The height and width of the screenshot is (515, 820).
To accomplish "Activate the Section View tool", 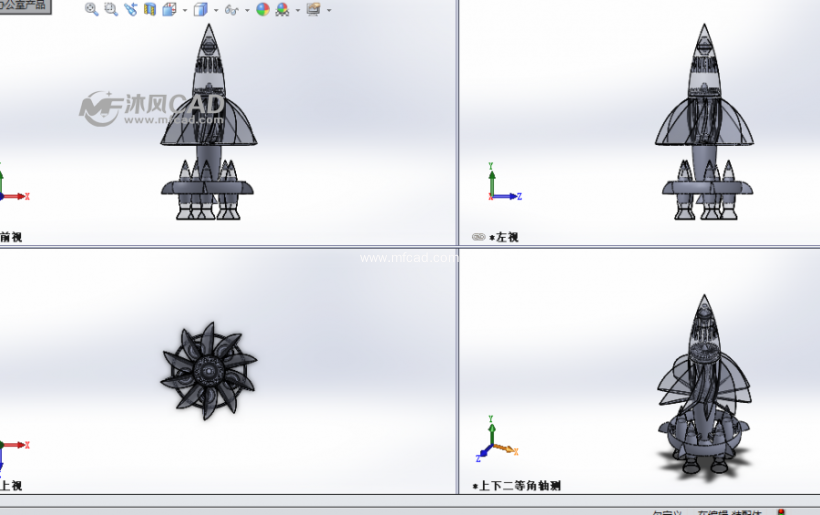I will click(x=150, y=9).
